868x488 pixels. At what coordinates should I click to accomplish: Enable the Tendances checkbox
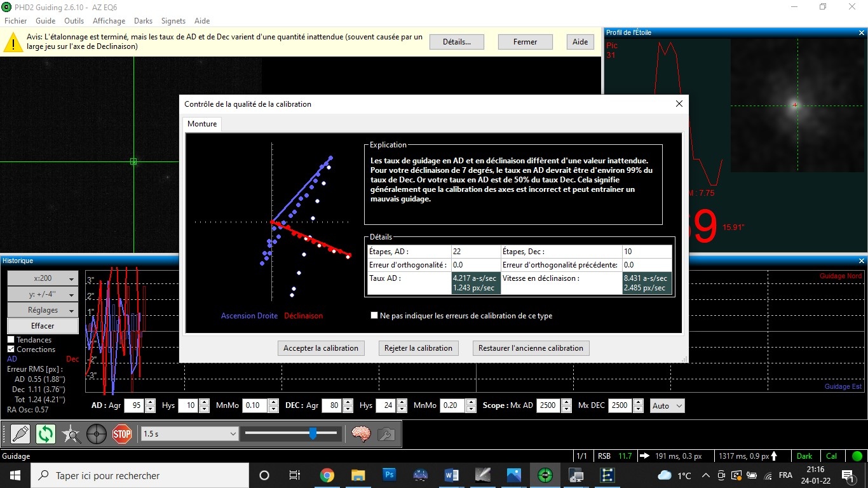(x=11, y=340)
